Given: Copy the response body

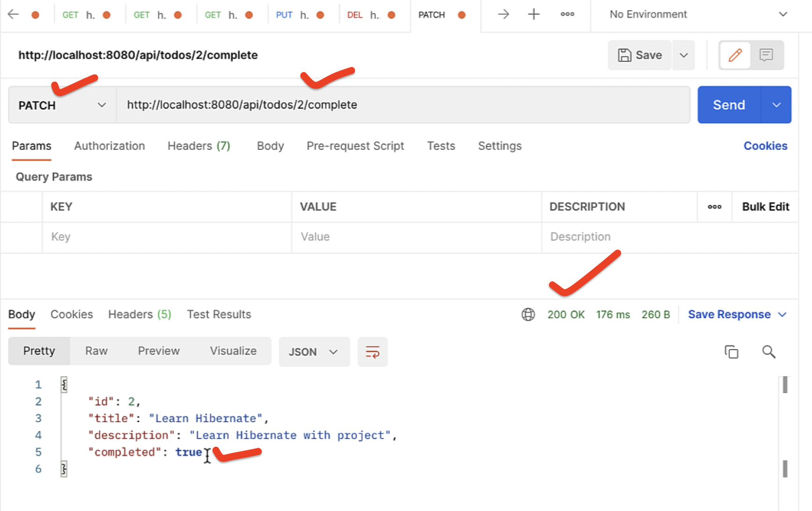Looking at the screenshot, I should (731, 351).
